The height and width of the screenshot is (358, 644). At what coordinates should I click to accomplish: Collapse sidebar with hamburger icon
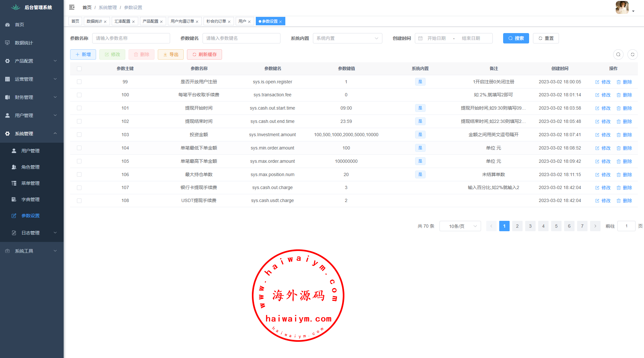click(x=72, y=7)
